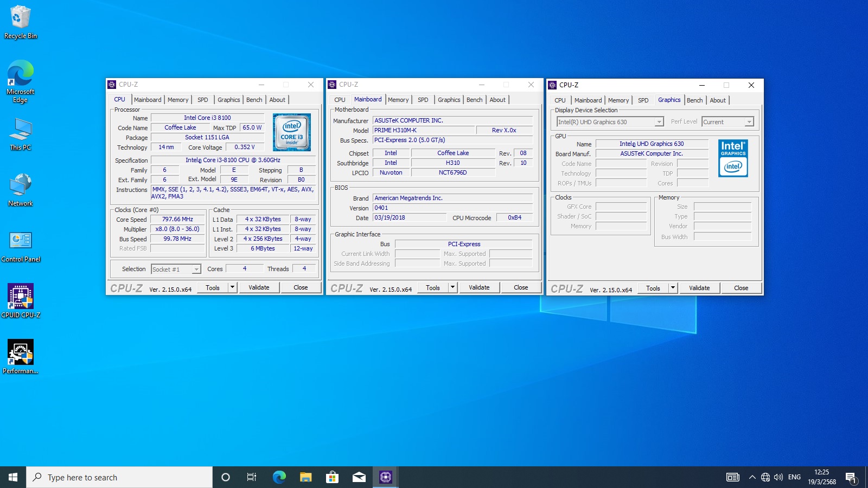Open Mainboard tab in CPU window
Screen dimensions: 868x488
[x=148, y=100]
